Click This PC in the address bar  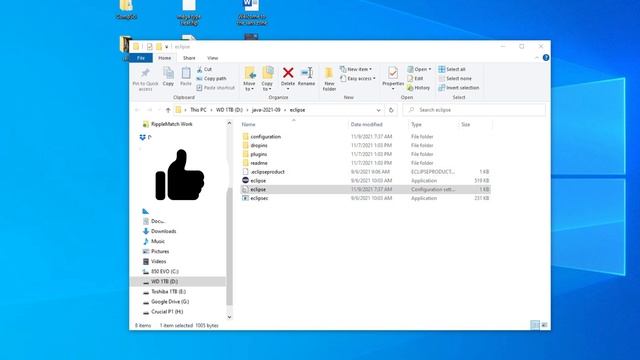coord(198,110)
